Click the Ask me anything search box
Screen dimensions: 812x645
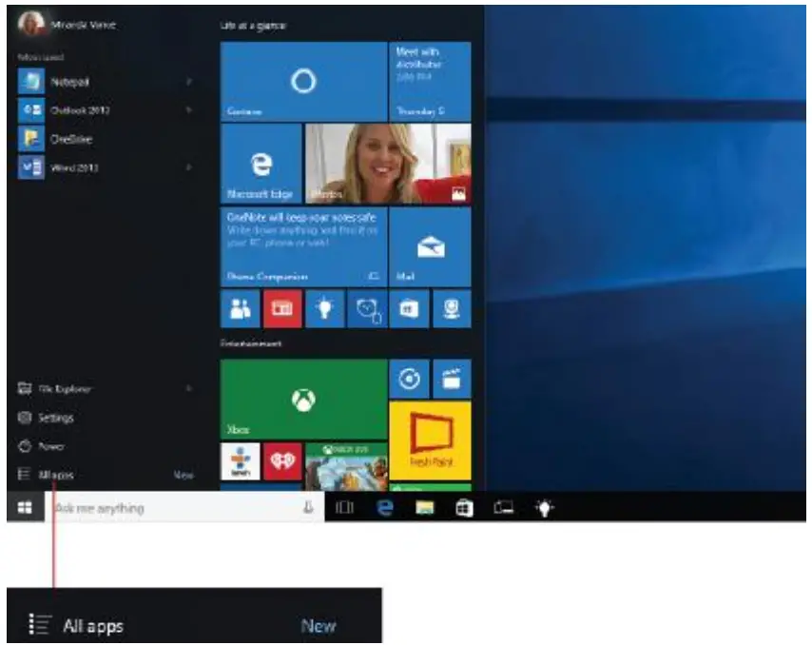tap(184, 507)
